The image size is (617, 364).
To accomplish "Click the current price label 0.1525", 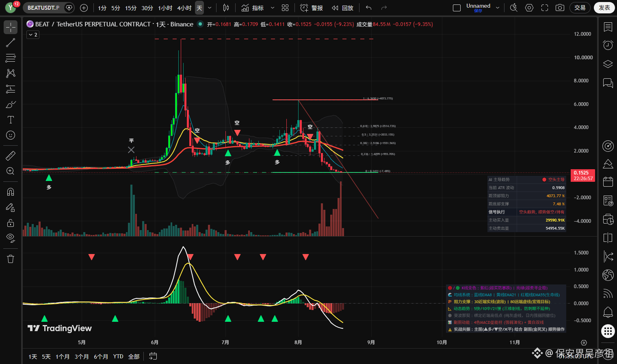I will pyautogui.click(x=583, y=175).
